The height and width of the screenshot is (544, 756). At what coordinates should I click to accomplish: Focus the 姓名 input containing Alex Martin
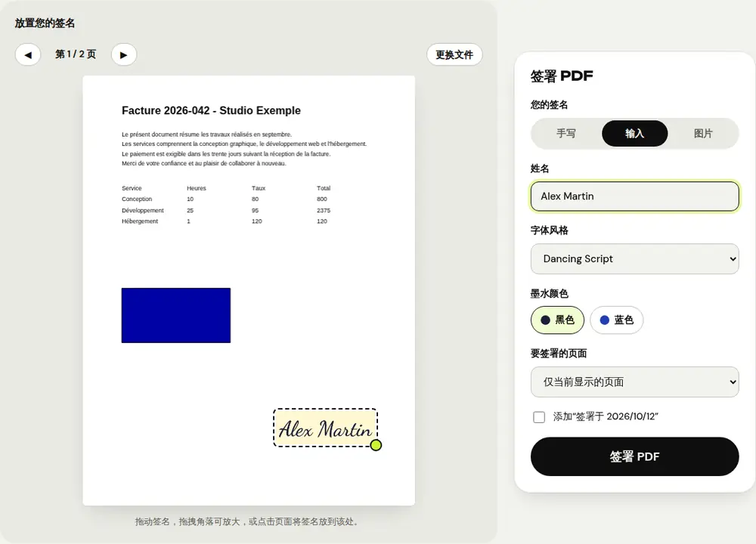click(x=634, y=196)
